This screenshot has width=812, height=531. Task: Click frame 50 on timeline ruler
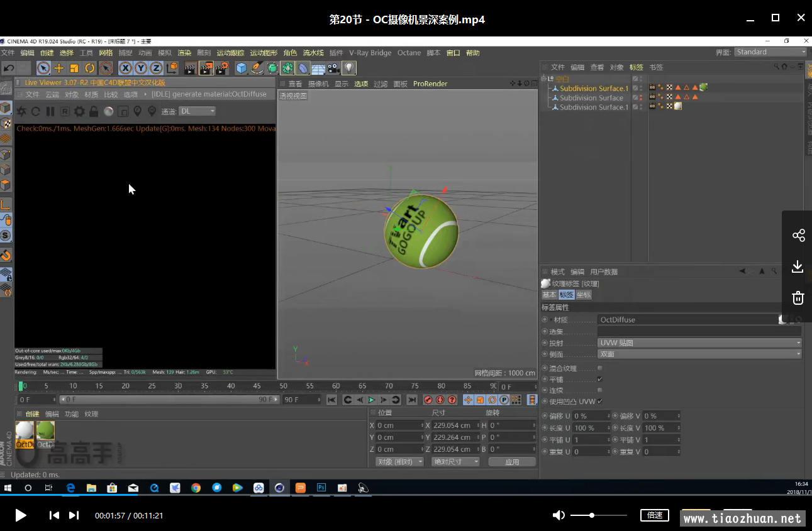pyautogui.click(x=284, y=386)
